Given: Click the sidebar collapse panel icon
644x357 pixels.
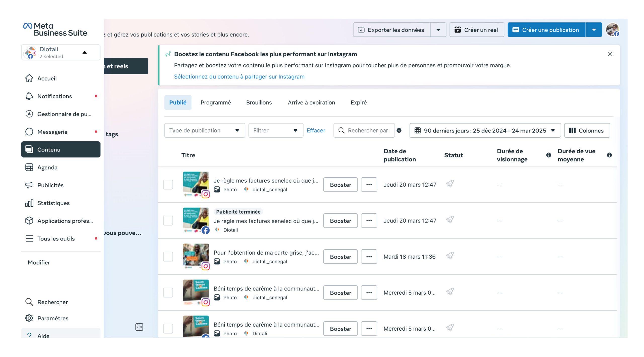Looking at the screenshot, I should coord(139,327).
